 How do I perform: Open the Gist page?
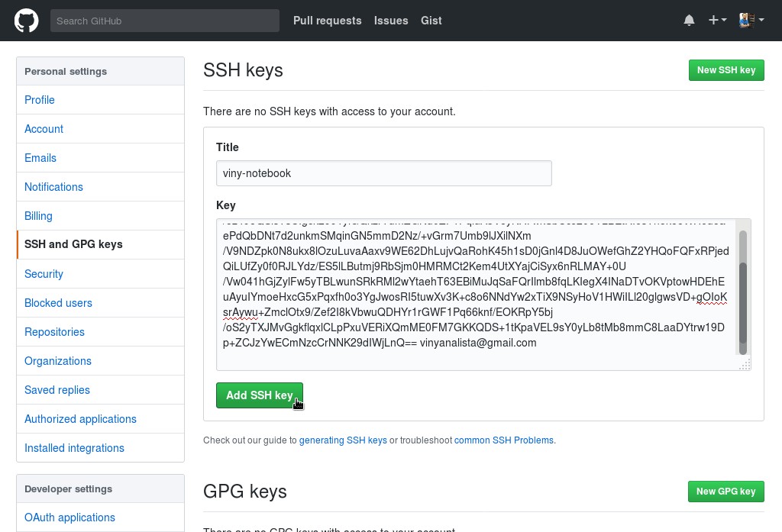(431, 21)
